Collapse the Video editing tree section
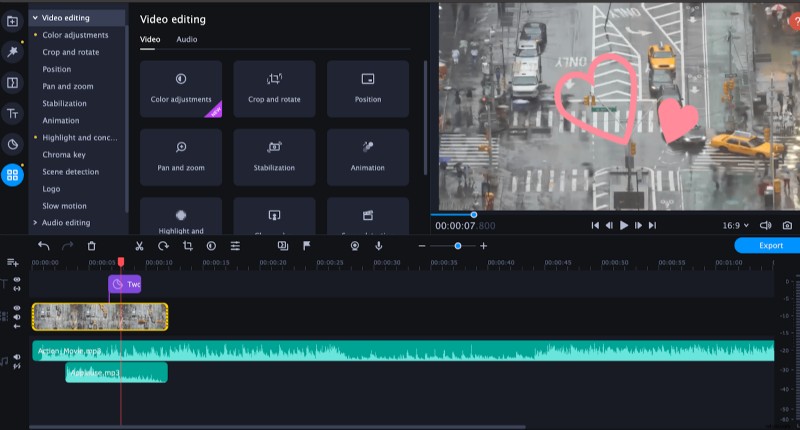The image size is (800, 430). [x=35, y=18]
